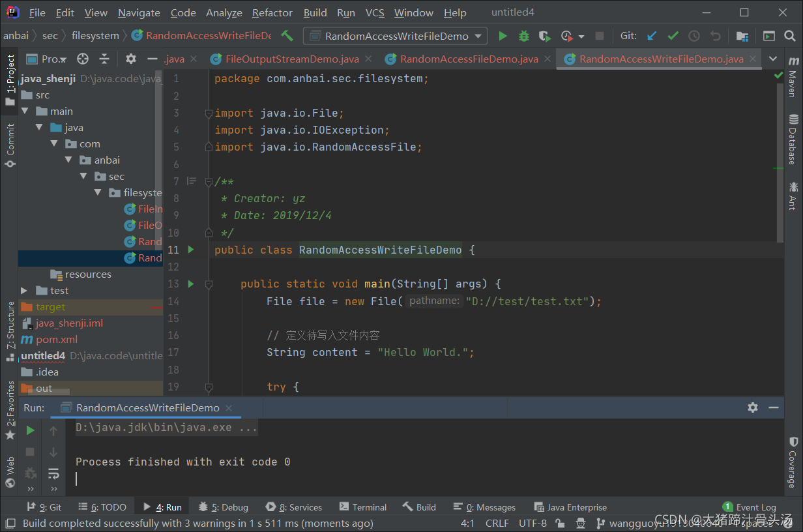Viewport: 803px width, 532px height.
Task: Click the Stop square icon in the main toolbar
Action: click(600, 36)
